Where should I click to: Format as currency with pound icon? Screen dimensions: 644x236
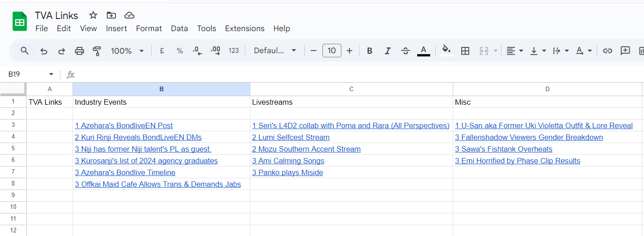point(162,51)
